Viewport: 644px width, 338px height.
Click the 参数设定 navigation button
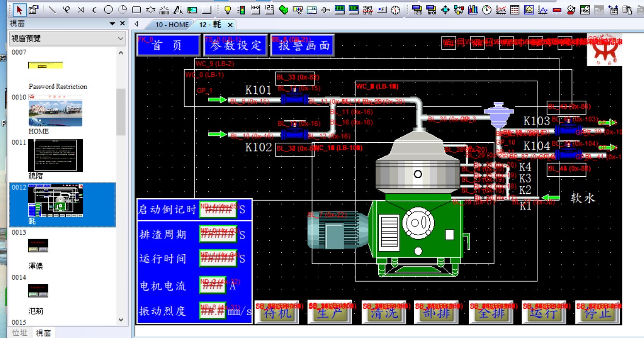pyautogui.click(x=236, y=46)
